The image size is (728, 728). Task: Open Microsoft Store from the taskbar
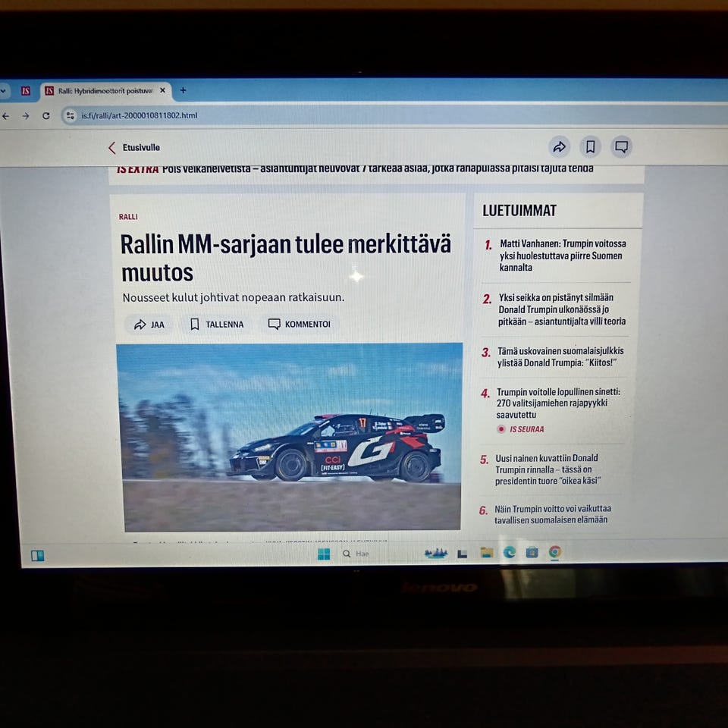coord(532,552)
